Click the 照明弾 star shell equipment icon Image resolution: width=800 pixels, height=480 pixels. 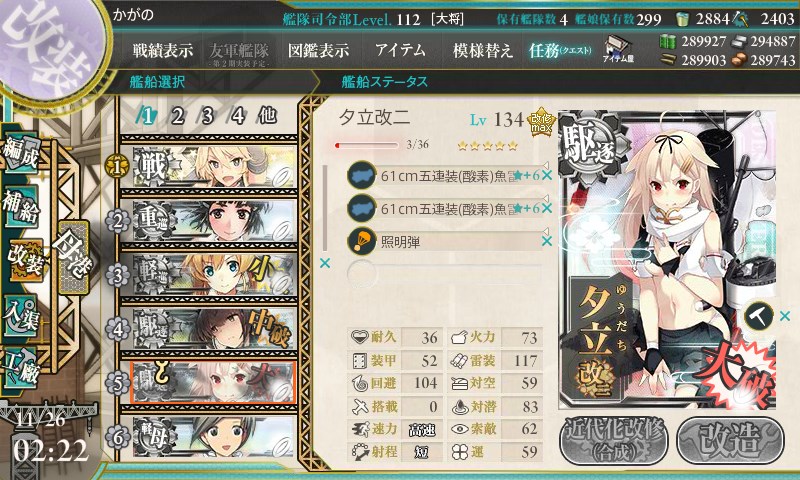click(362, 241)
